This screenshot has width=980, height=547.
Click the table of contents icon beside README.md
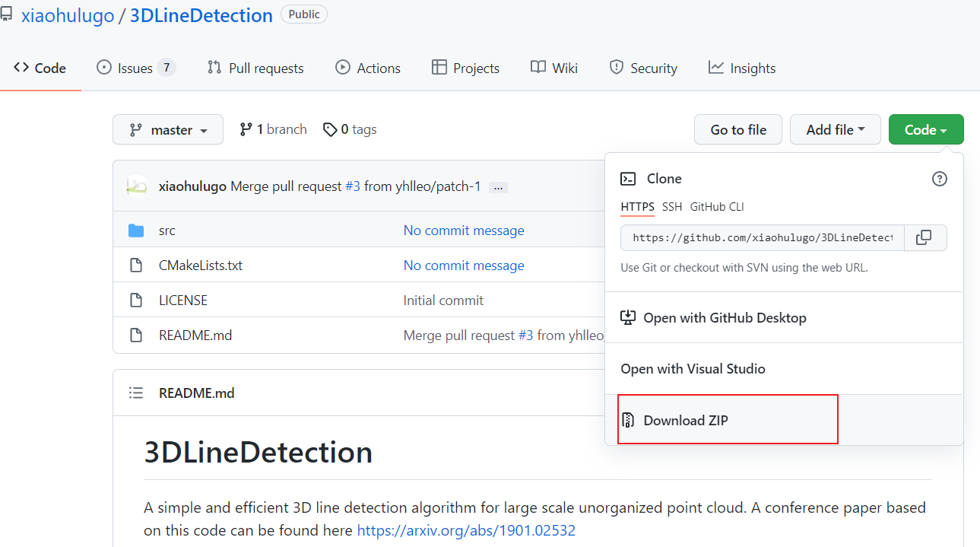136,392
